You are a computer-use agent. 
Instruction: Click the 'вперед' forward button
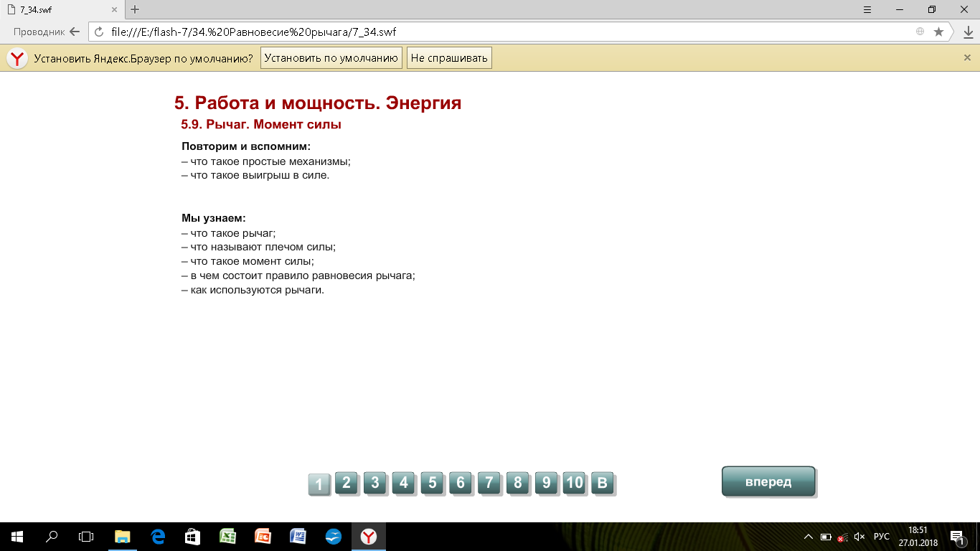coord(768,481)
